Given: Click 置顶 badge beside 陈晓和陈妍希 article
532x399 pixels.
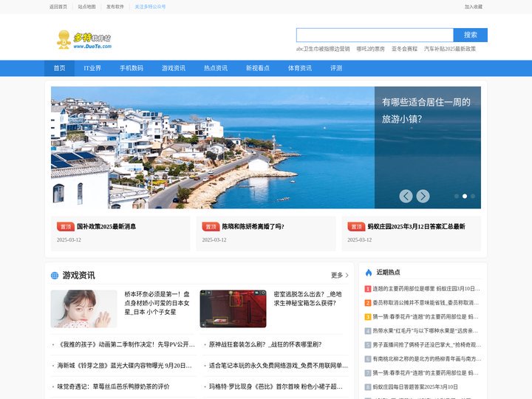Looking at the screenshot, I should point(211,226).
